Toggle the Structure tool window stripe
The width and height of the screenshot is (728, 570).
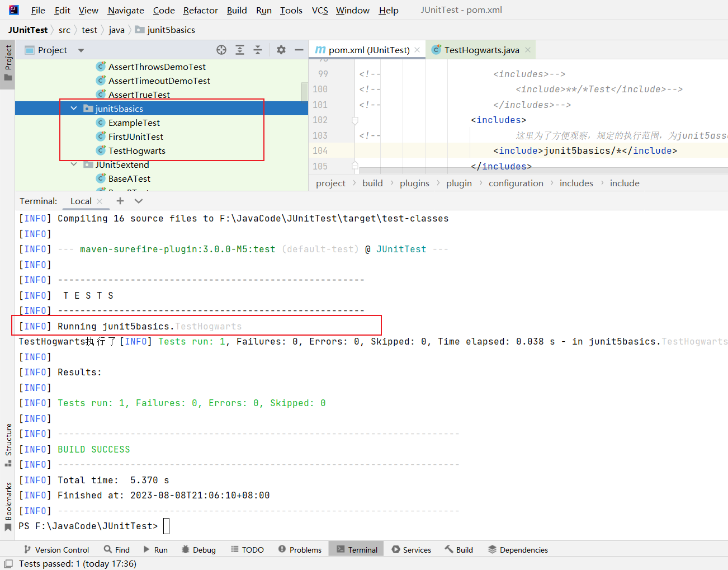point(8,445)
